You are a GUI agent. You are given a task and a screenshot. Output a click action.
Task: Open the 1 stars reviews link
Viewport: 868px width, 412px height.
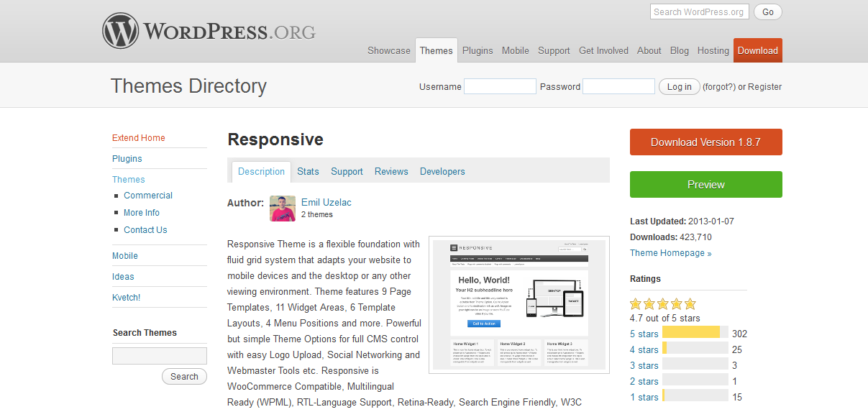644,398
